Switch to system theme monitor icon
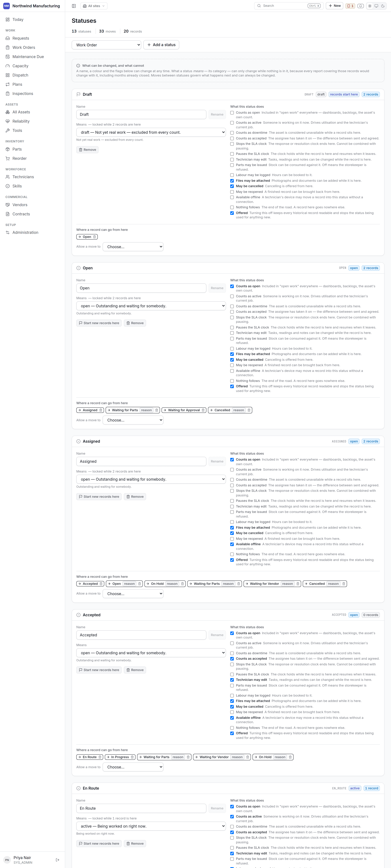Image resolution: width=391 pixels, height=868 pixels. click(x=376, y=6)
